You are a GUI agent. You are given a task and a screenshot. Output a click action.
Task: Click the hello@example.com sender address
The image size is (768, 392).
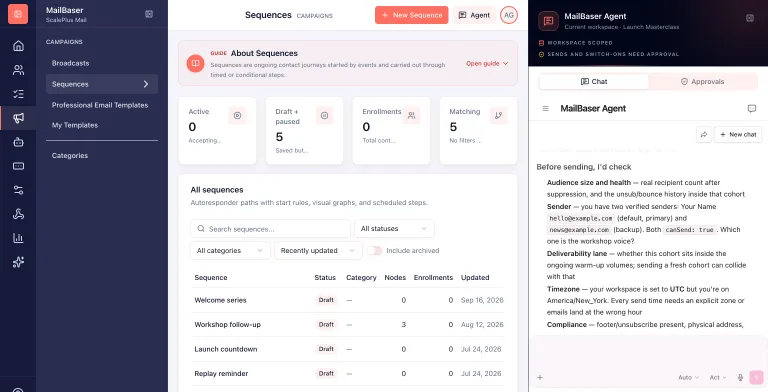click(x=580, y=219)
